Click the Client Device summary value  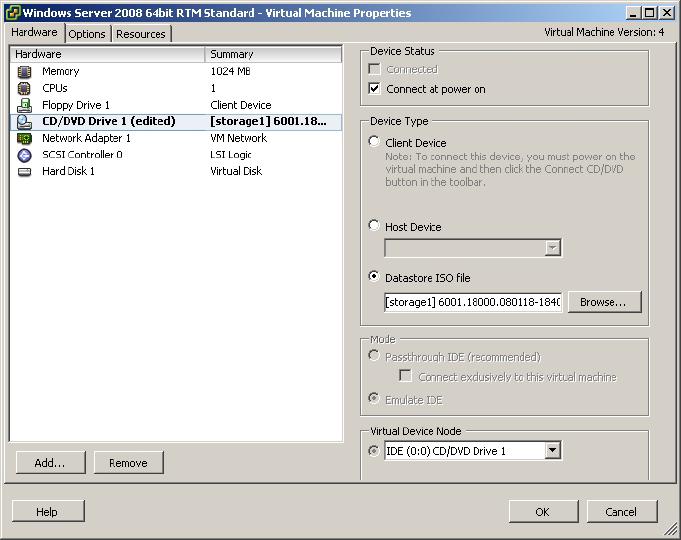(241, 105)
